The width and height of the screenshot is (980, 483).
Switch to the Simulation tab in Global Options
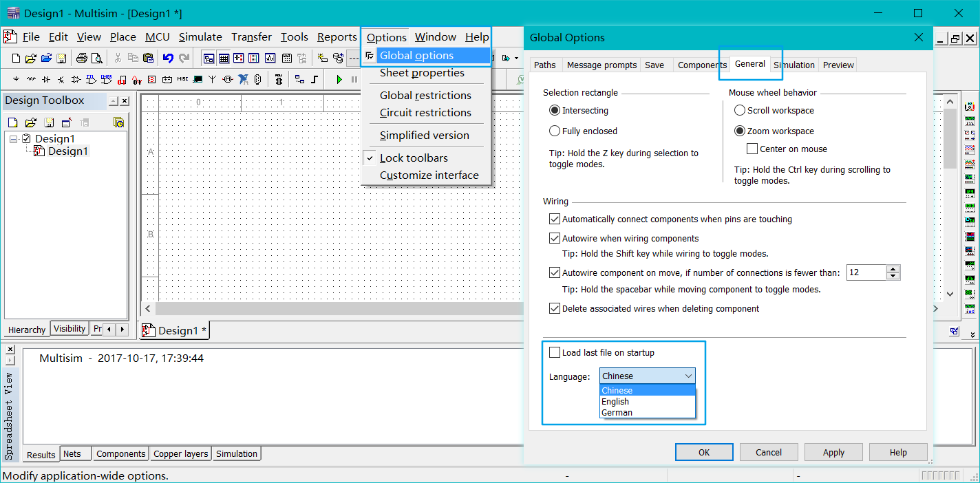click(x=794, y=65)
